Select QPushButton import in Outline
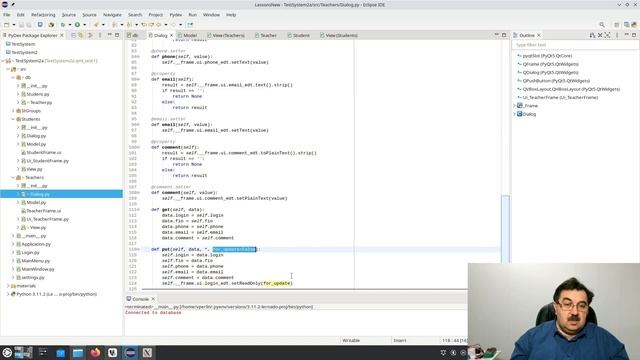The height and width of the screenshot is (360, 640). click(556, 81)
